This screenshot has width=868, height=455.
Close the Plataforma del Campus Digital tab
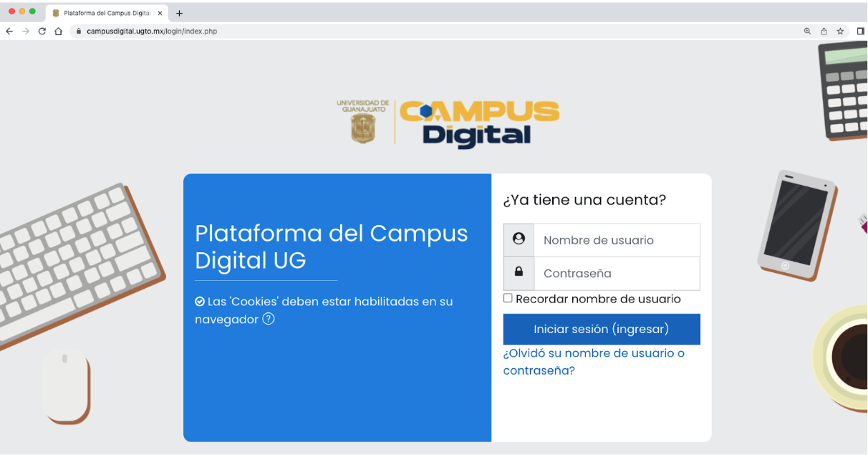click(160, 13)
